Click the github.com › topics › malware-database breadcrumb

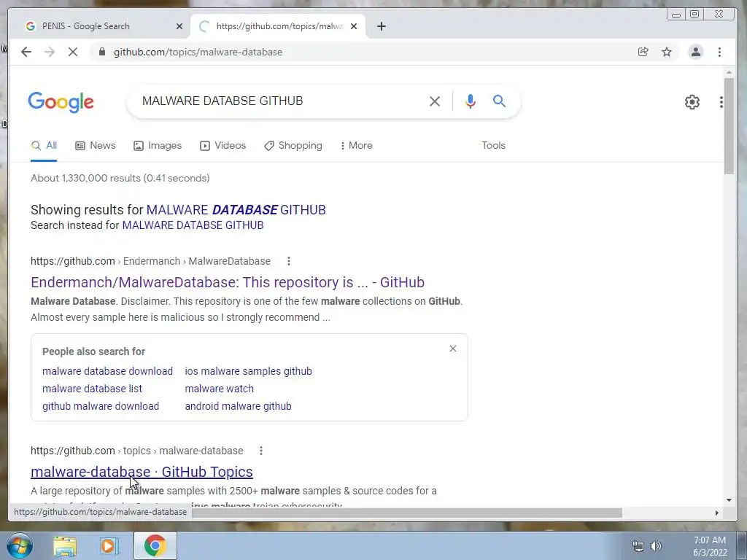pyautogui.click(x=136, y=451)
